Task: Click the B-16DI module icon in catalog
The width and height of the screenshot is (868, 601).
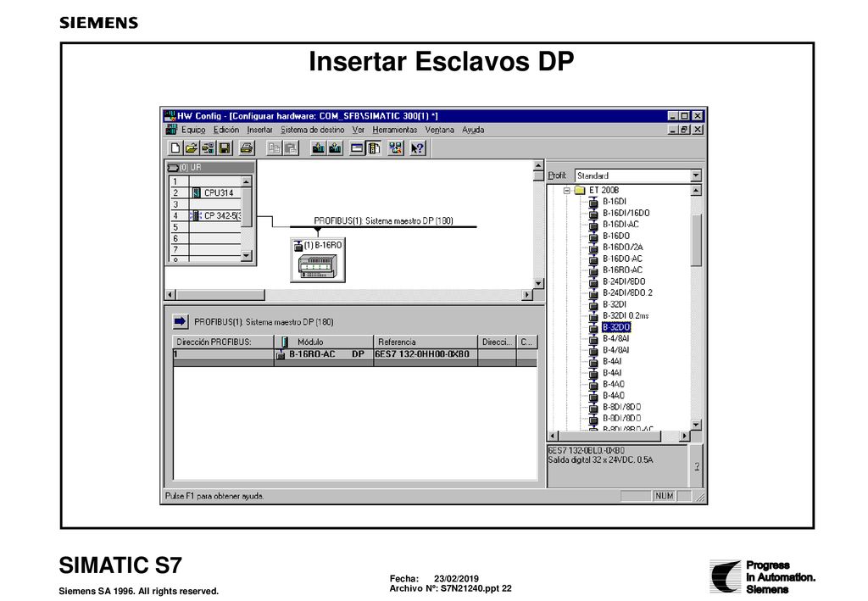Action: (593, 202)
